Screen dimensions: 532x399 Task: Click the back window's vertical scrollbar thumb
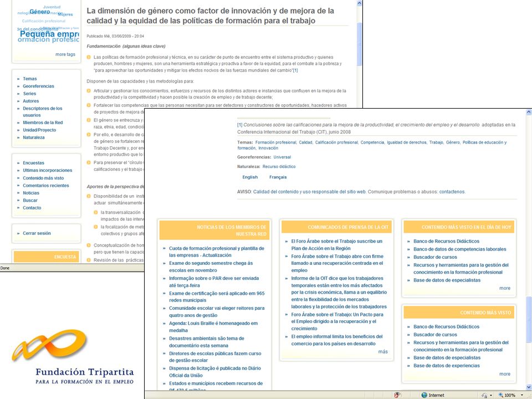click(x=359, y=44)
